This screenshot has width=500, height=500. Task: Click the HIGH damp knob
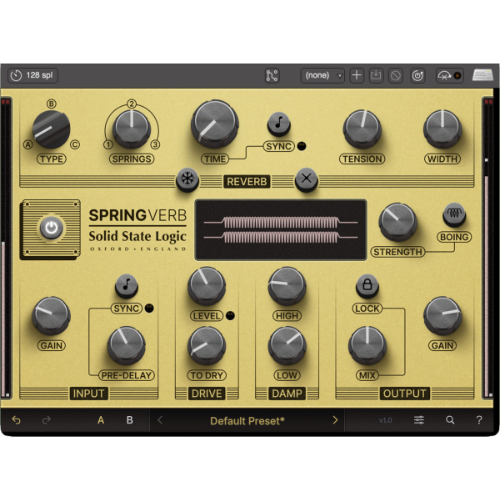(287, 286)
